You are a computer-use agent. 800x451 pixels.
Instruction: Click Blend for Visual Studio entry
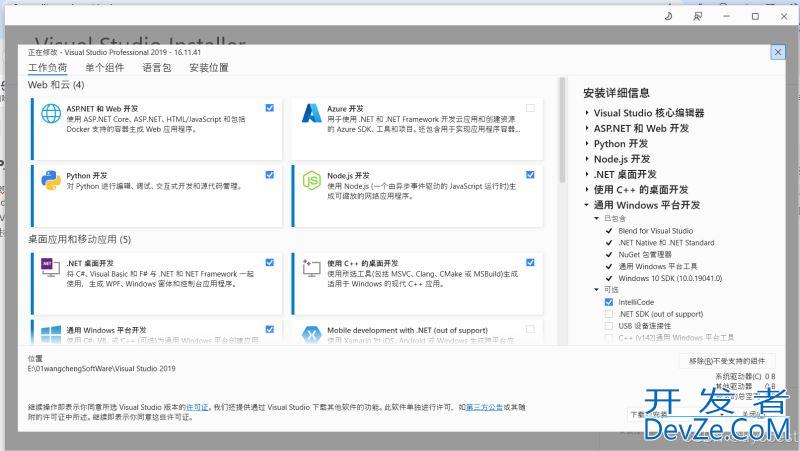[x=656, y=231]
